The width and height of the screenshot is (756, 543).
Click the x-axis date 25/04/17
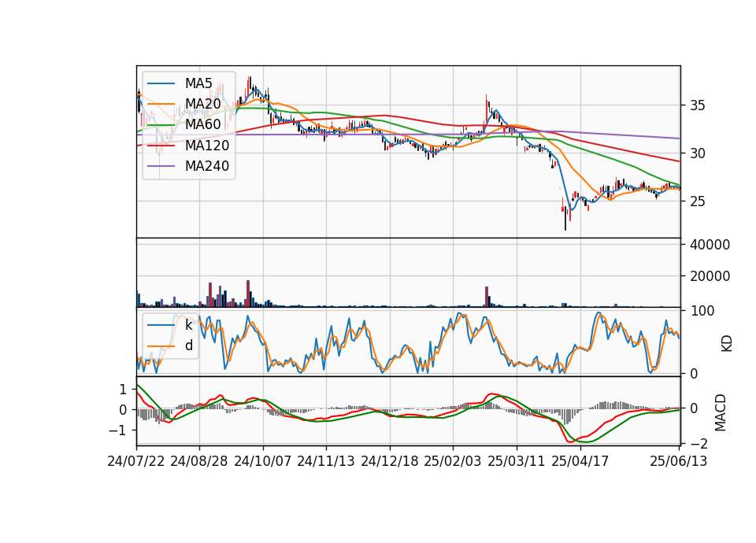coord(580,461)
